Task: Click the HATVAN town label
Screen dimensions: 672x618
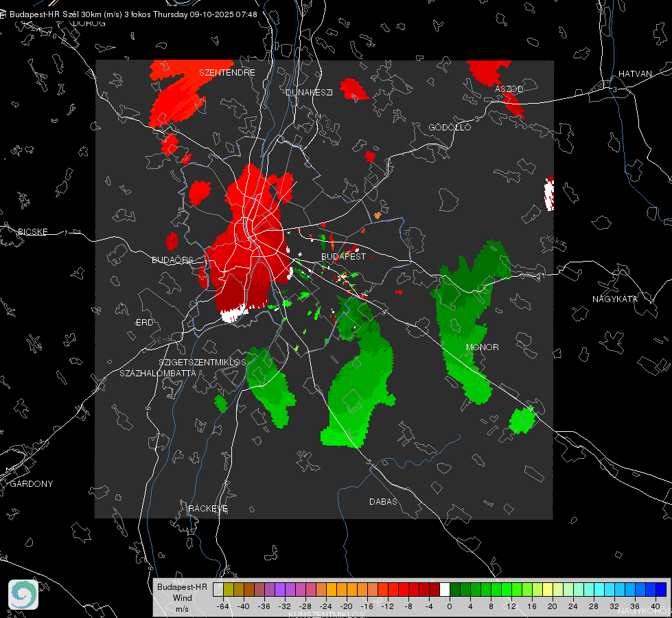Action: 635,73
